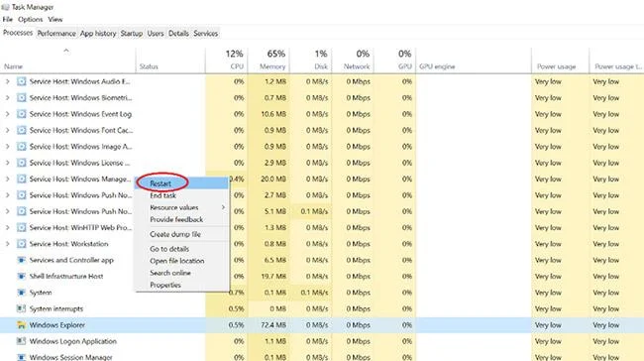Switch to the Performance tab
The width and height of the screenshot is (644, 361).
[56, 34]
